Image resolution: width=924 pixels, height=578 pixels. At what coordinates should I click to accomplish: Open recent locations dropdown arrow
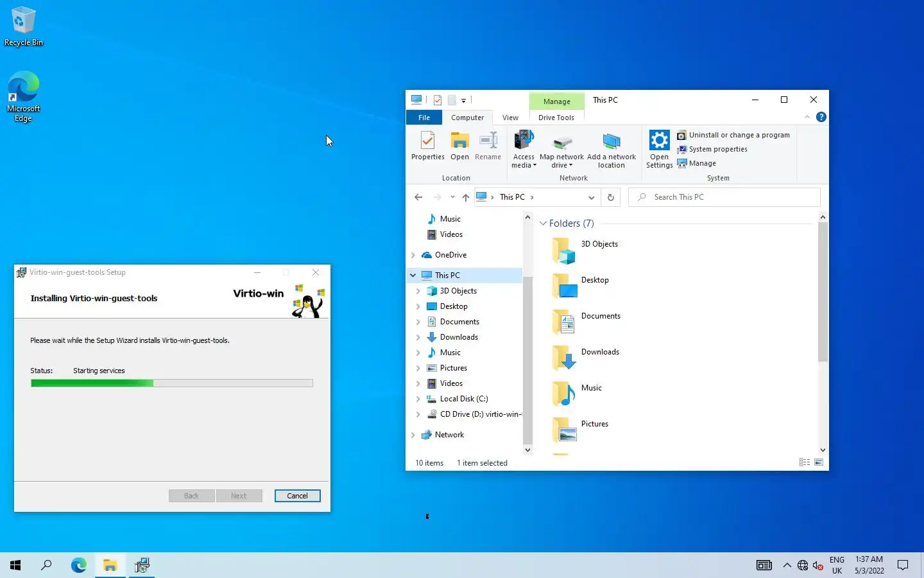point(452,197)
